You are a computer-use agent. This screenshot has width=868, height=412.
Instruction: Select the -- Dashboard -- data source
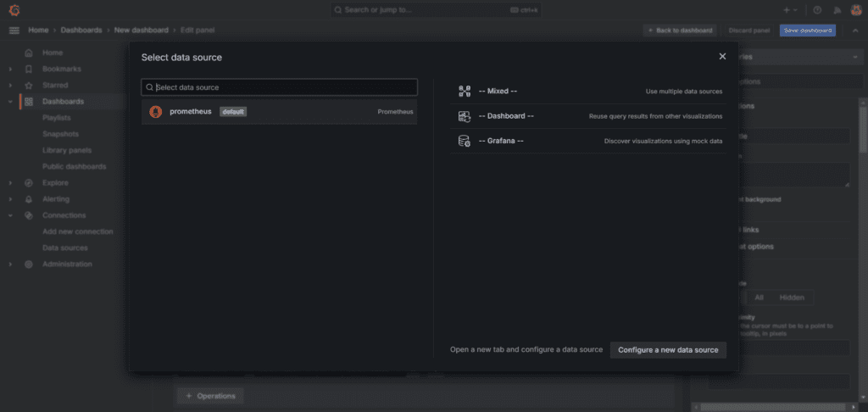coord(588,116)
